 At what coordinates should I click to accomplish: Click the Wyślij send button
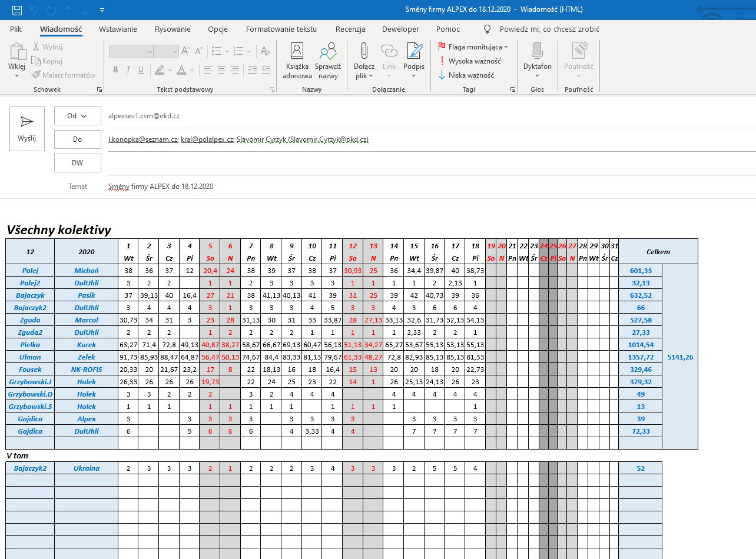[27, 129]
